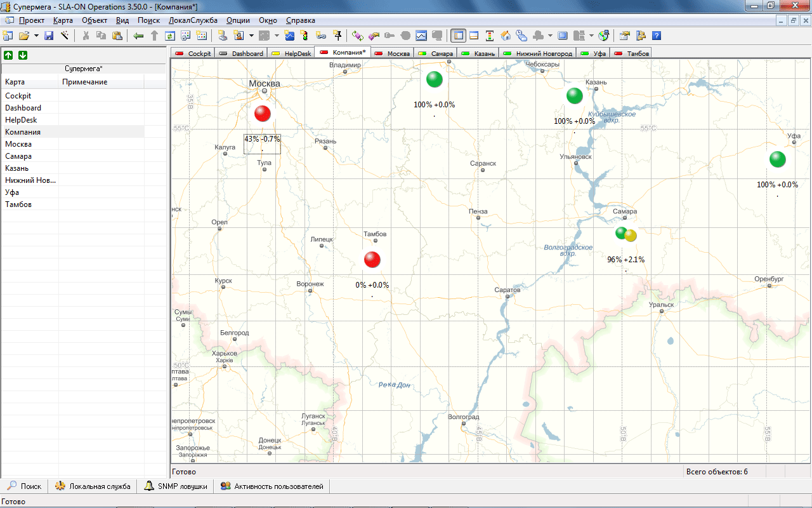Screen dimensions: 812x508
Task: Click the traffic light toolbar icon
Action: (304, 36)
